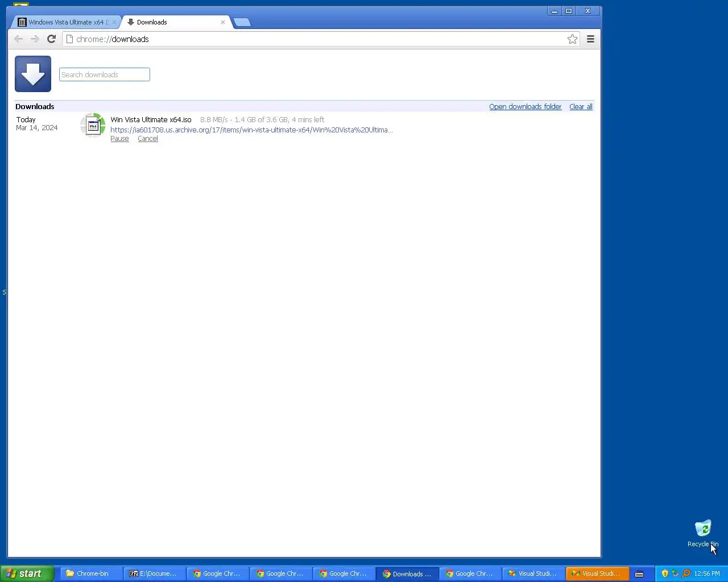
Task: Open the Chrome hamburger menu
Action: click(x=590, y=39)
